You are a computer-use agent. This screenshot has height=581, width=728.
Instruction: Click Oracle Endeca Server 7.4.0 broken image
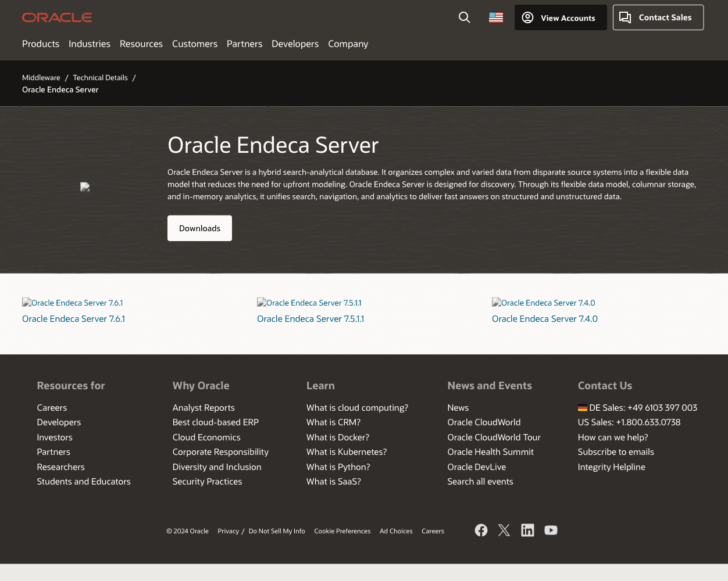544,303
